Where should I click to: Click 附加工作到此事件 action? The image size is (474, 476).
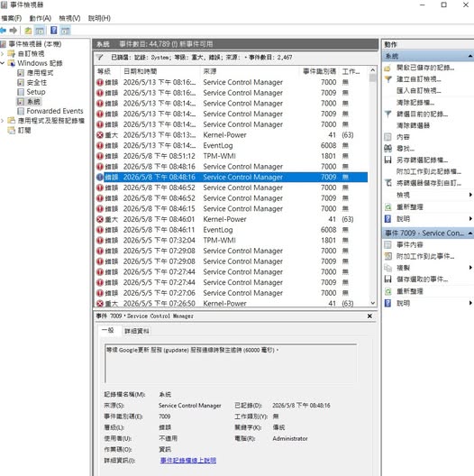pyautogui.click(x=425, y=256)
